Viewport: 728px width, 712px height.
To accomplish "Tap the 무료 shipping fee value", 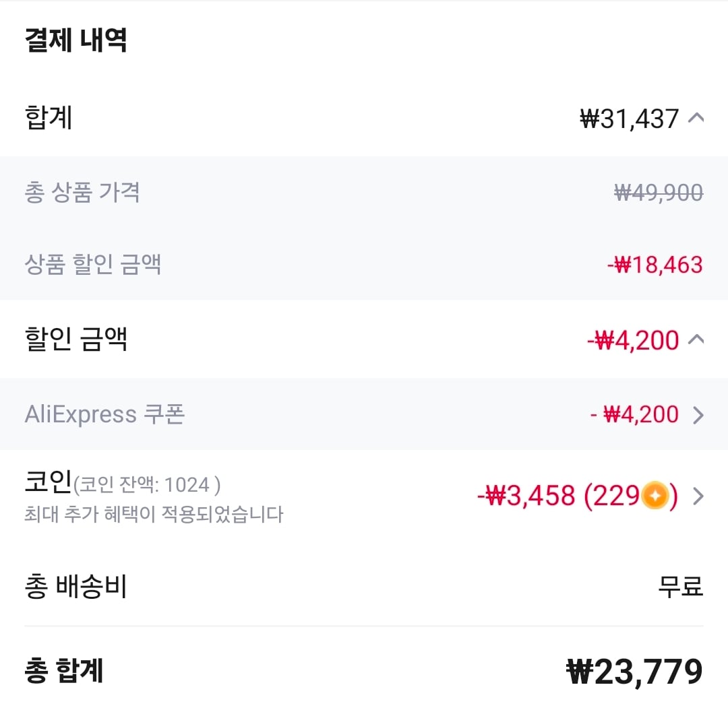I will (680, 587).
